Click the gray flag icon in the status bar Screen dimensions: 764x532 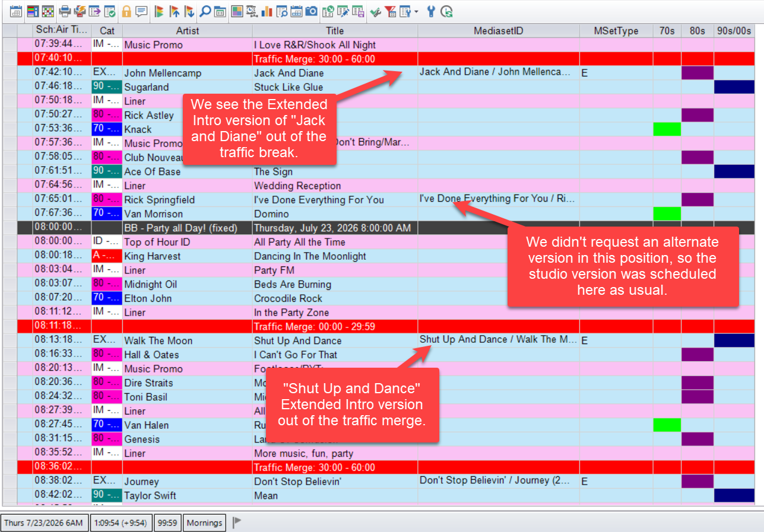pos(237,523)
